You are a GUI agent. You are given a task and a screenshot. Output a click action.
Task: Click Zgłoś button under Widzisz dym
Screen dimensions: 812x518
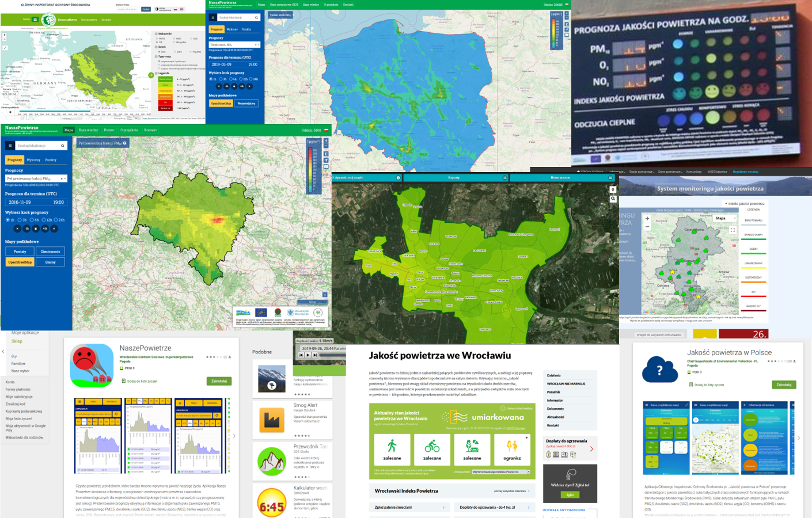tap(570, 494)
